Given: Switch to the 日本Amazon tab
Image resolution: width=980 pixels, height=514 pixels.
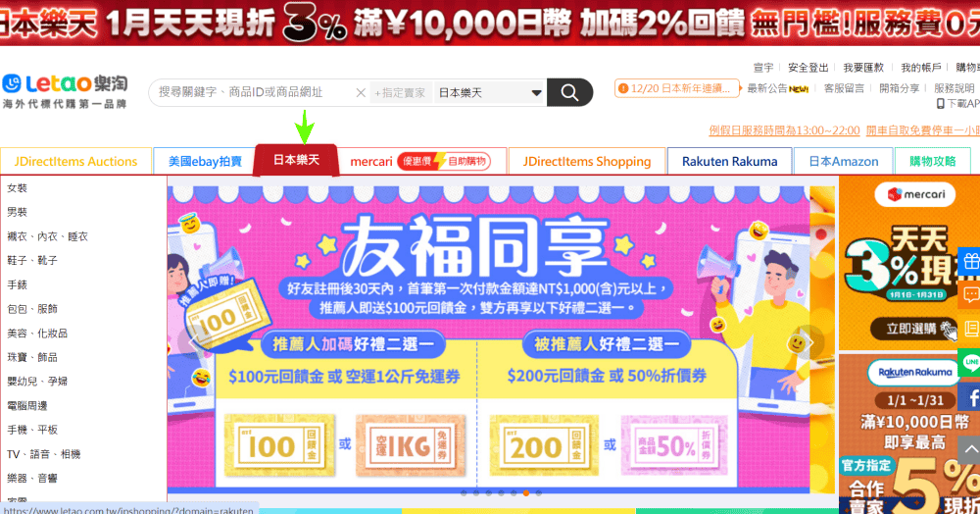Looking at the screenshot, I should [843, 161].
